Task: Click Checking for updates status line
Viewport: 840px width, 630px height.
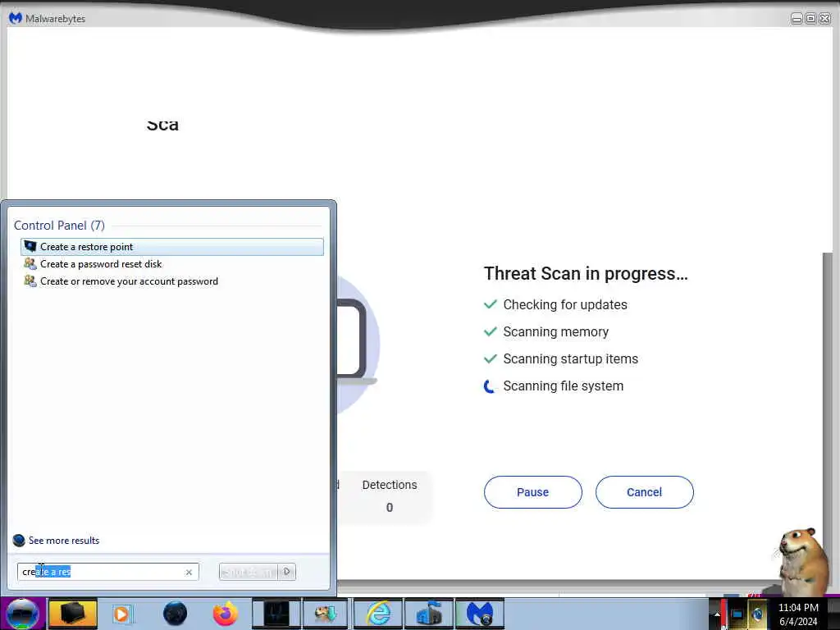Action: (x=555, y=305)
